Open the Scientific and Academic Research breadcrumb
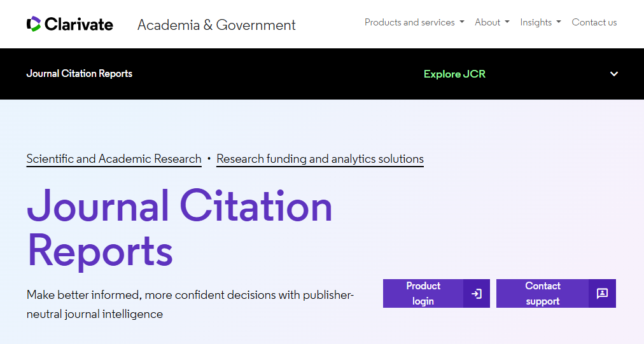 pos(114,159)
